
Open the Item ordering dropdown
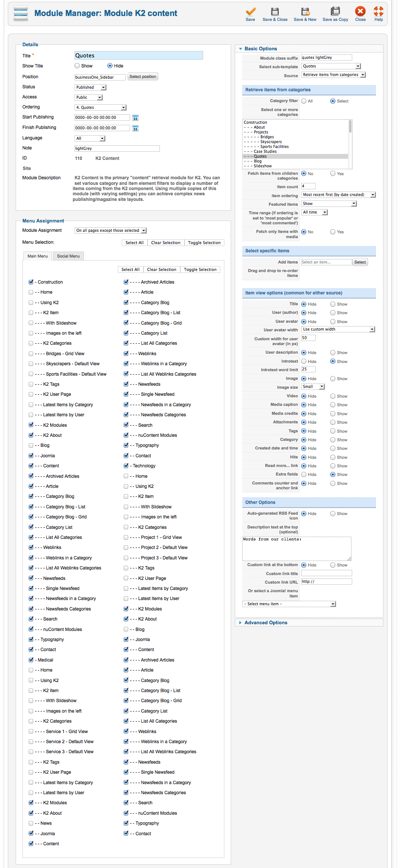[x=338, y=195]
